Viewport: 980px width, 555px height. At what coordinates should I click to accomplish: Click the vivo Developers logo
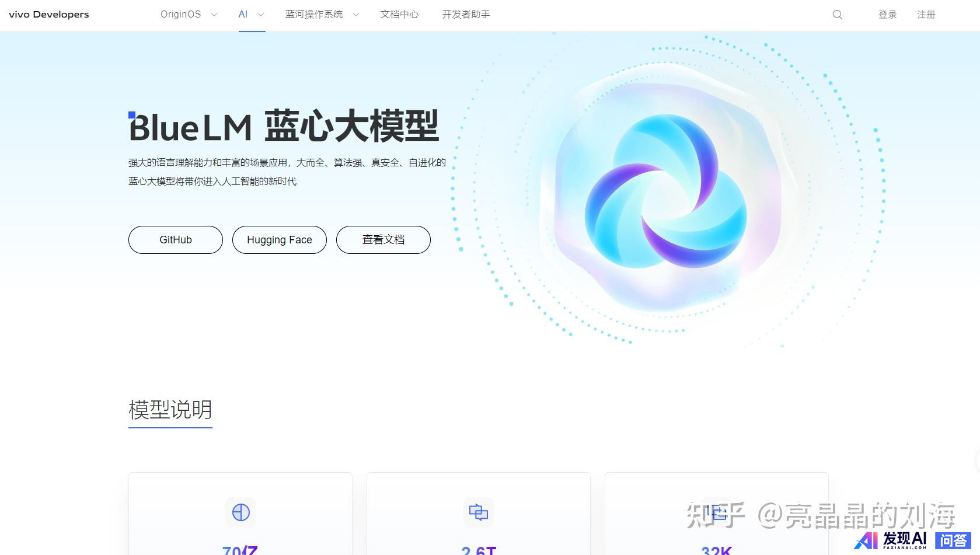coord(49,15)
